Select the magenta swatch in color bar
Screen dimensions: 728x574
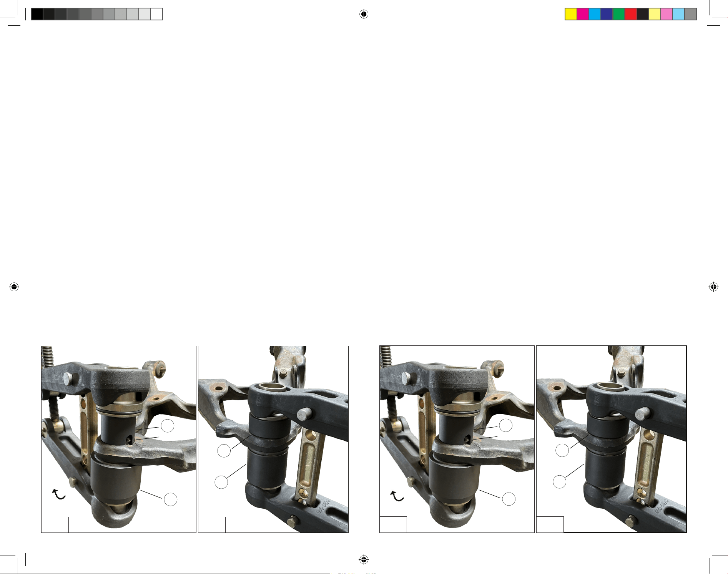pos(583,14)
